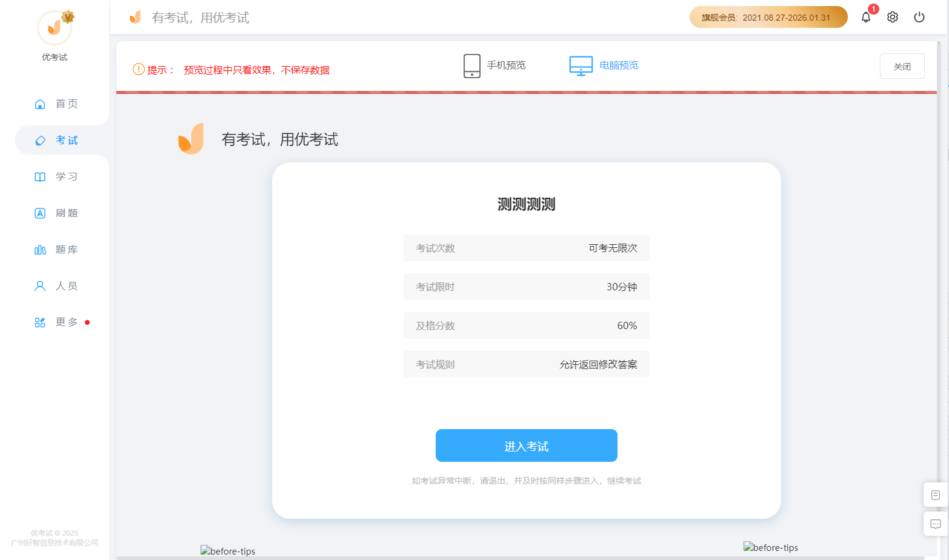Open settings gear in top bar
The image size is (949, 560).
click(x=893, y=17)
